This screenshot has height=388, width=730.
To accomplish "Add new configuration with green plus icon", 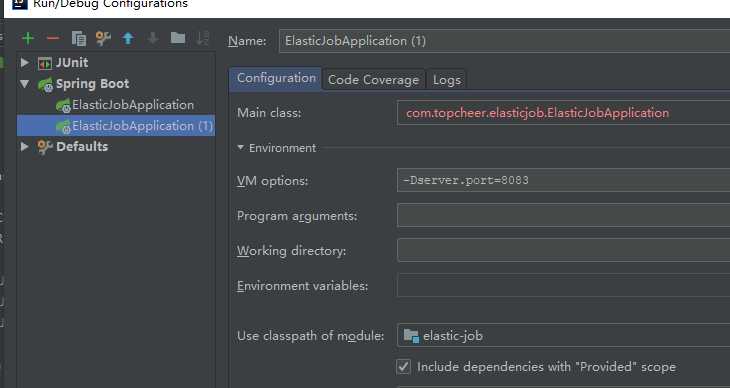I will pos(28,38).
